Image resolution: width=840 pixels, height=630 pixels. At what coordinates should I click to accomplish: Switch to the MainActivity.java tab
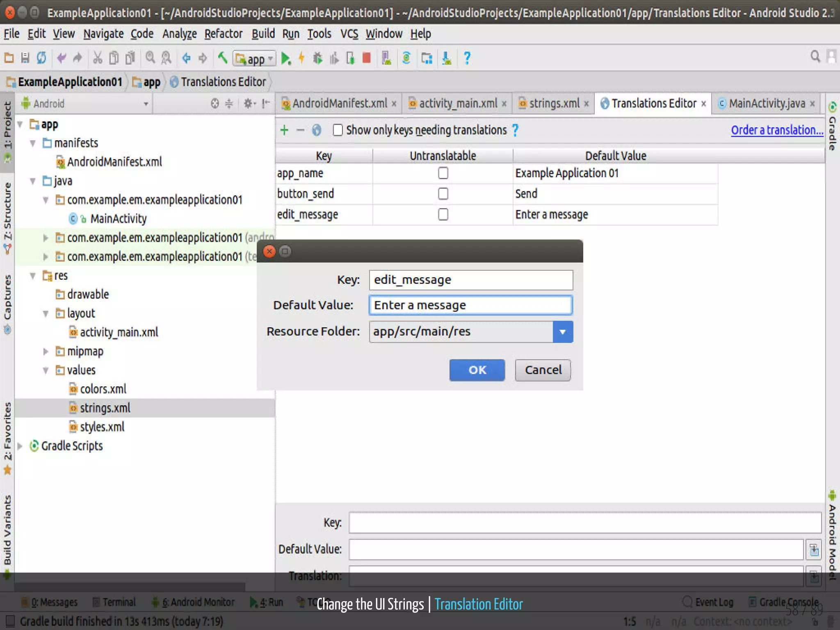[766, 103]
